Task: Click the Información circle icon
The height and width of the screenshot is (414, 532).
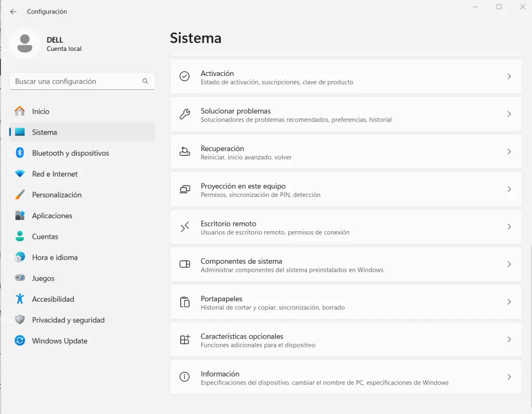Action: pyautogui.click(x=184, y=377)
